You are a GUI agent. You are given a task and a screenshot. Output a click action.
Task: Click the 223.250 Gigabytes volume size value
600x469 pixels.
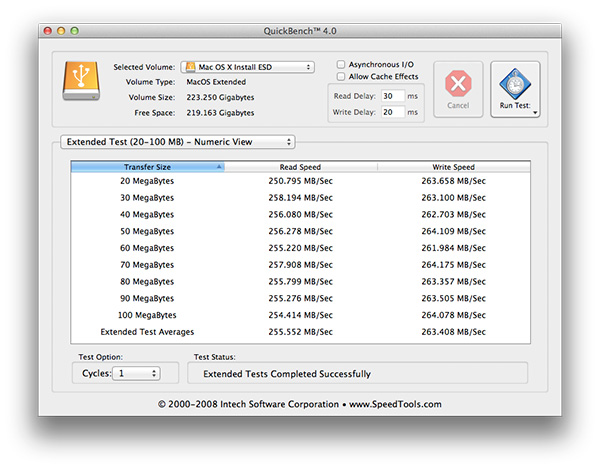[x=220, y=98]
